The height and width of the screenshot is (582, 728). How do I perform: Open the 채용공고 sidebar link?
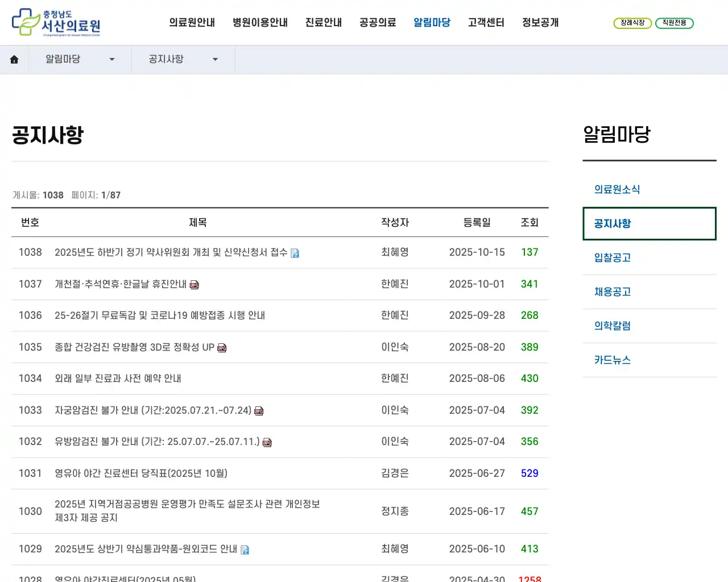[613, 292]
